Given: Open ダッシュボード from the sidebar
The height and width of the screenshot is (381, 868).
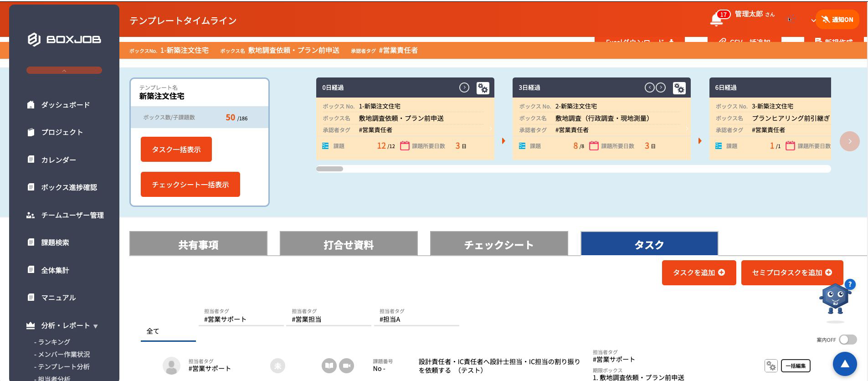Looking at the screenshot, I should click(65, 105).
